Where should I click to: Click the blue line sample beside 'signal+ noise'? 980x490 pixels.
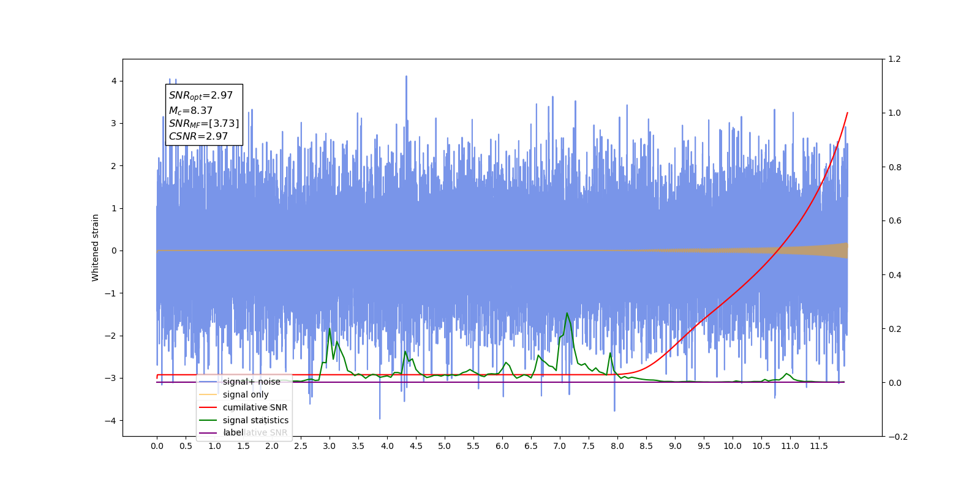208,382
